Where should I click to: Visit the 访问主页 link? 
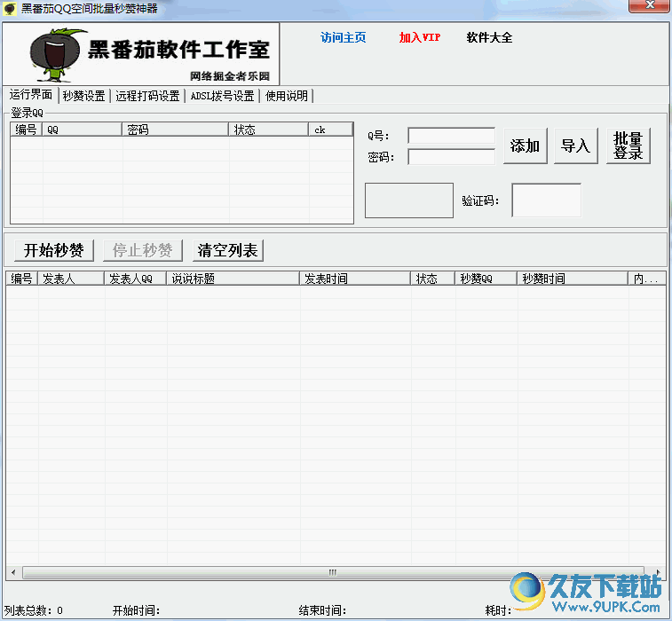click(344, 37)
